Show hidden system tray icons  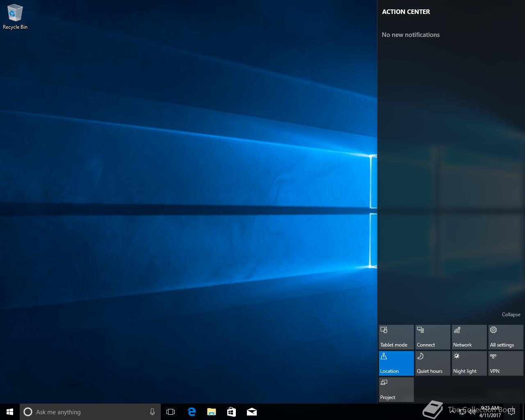click(x=452, y=412)
